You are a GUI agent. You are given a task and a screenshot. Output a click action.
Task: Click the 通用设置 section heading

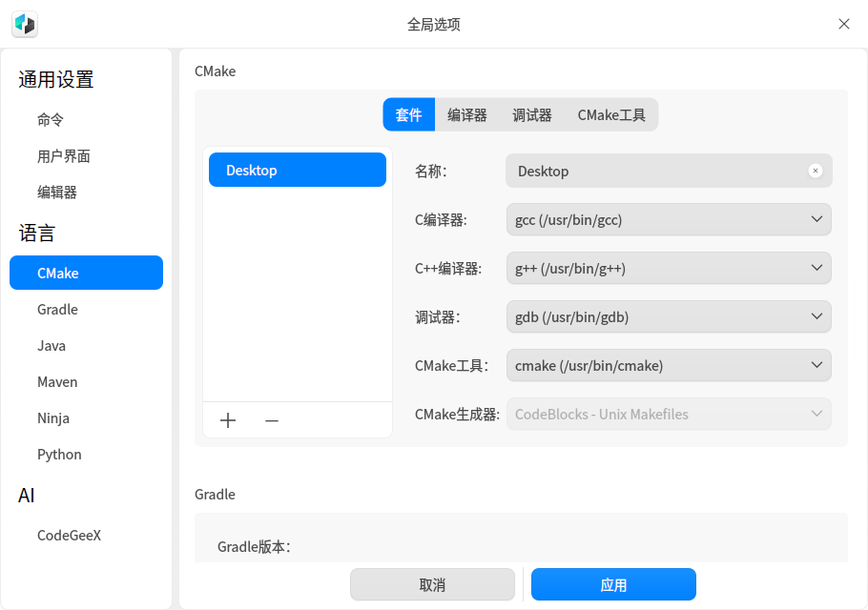tap(56, 80)
